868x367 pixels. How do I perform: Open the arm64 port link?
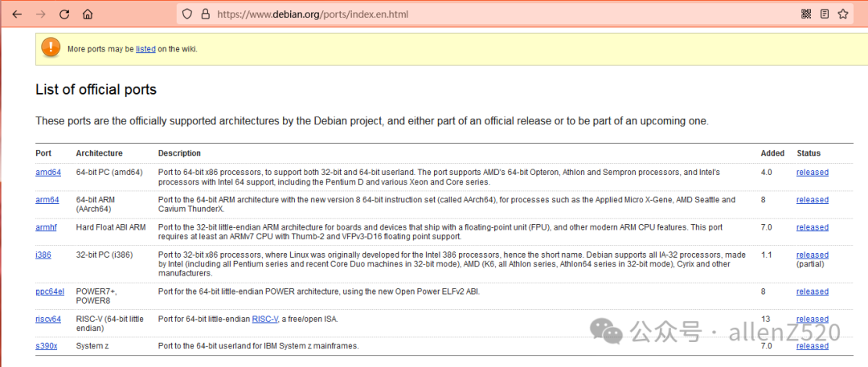tap(47, 199)
